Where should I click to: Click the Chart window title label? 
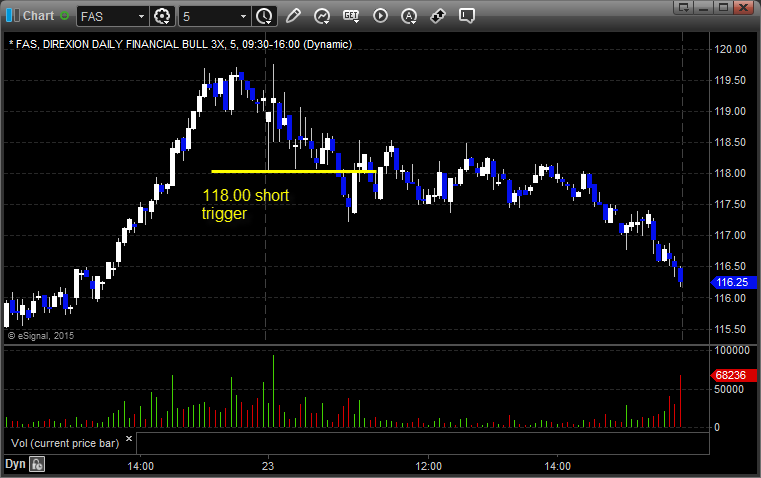click(x=38, y=16)
